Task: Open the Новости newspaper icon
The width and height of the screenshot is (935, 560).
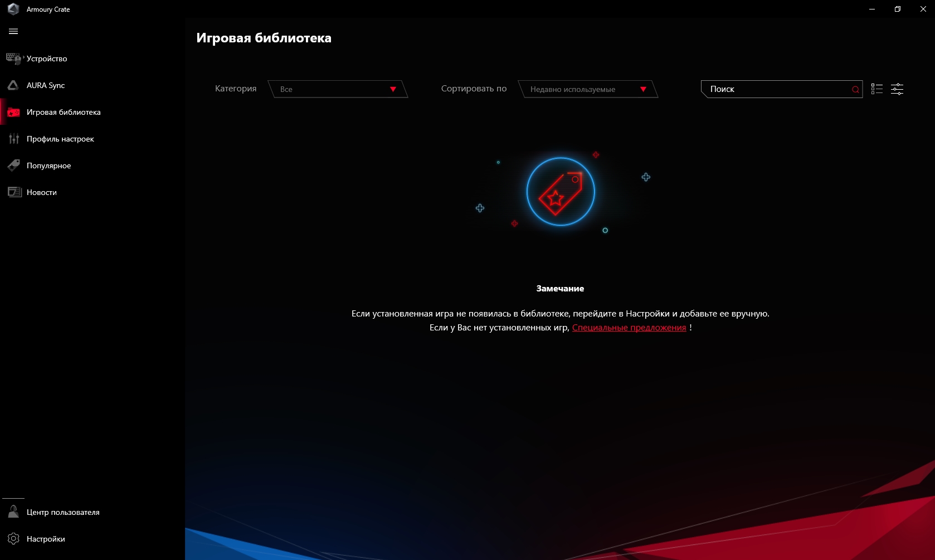Action: click(14, 192)
